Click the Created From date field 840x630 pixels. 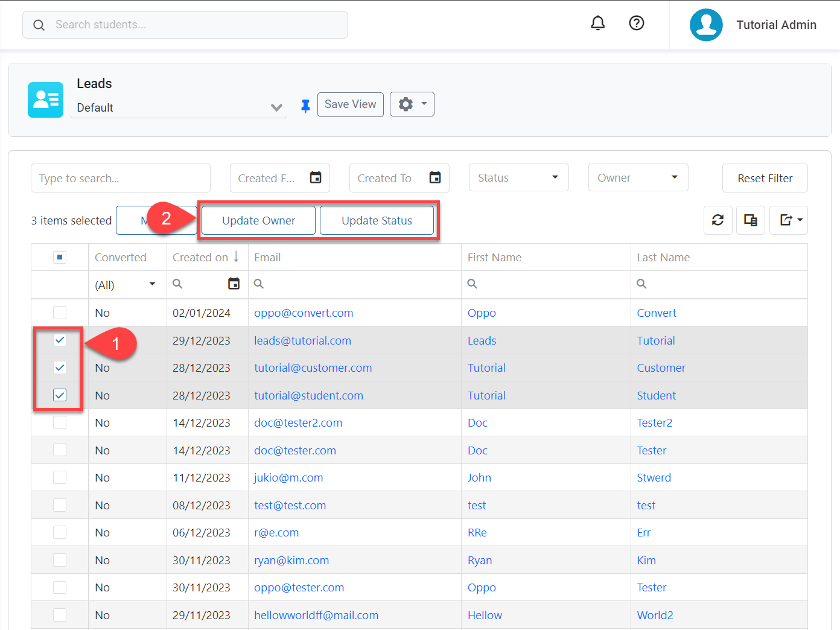tap(280, 178)
